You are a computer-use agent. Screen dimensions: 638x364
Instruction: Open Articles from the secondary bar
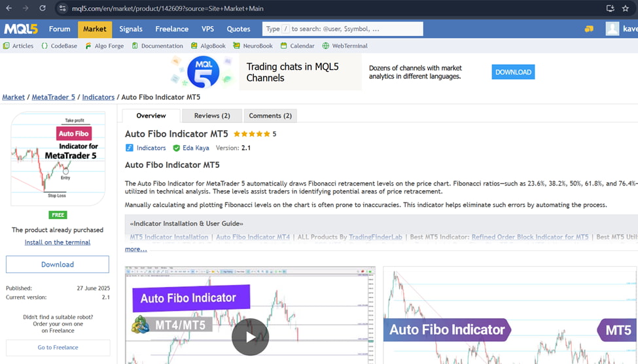(18, 46)
